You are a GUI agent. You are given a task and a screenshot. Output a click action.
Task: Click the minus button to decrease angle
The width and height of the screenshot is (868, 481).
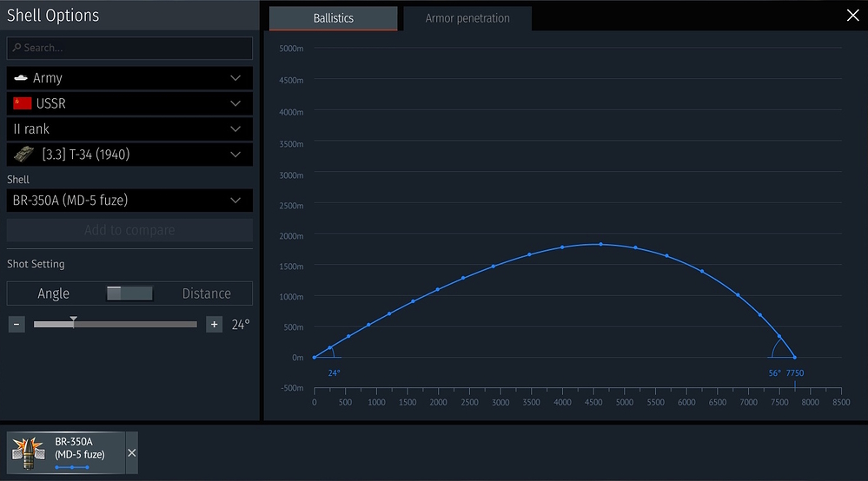17,325
